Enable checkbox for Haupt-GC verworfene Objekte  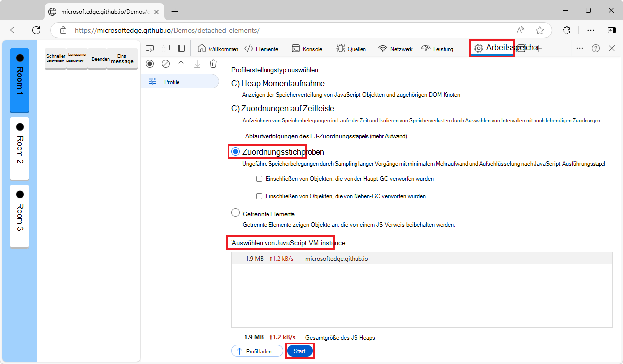(259, 178)
